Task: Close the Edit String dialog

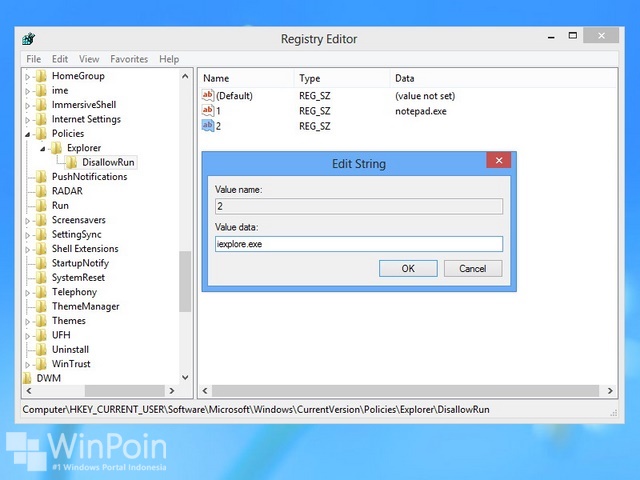Action: 498,160
